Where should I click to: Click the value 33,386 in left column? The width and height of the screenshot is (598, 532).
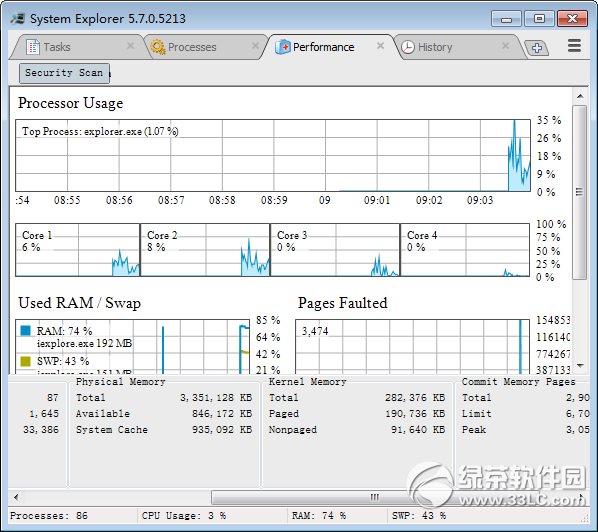pyautogui.click(x=41, y=430)
